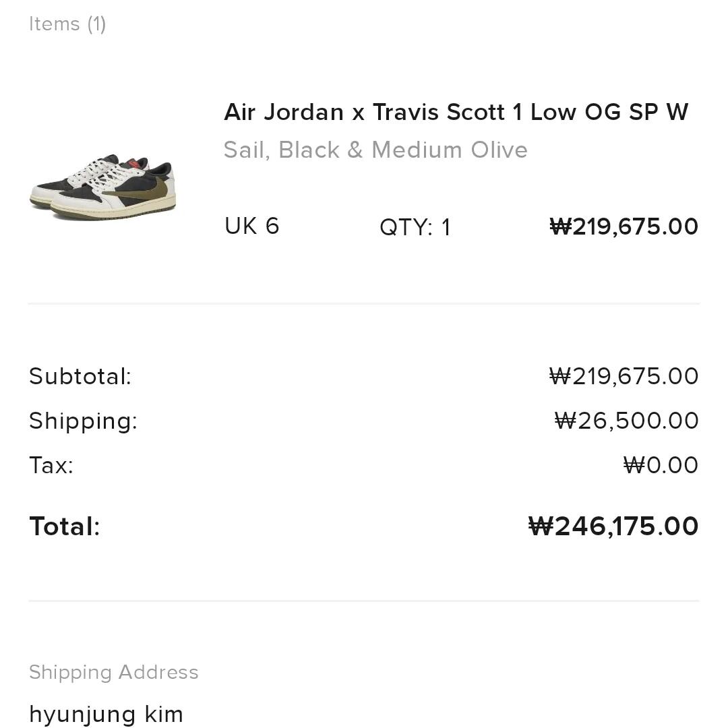This screenshot has width=728, height=728.
Task: Select the recipient name hyunjung kim
Action: (x=107, y=714)
